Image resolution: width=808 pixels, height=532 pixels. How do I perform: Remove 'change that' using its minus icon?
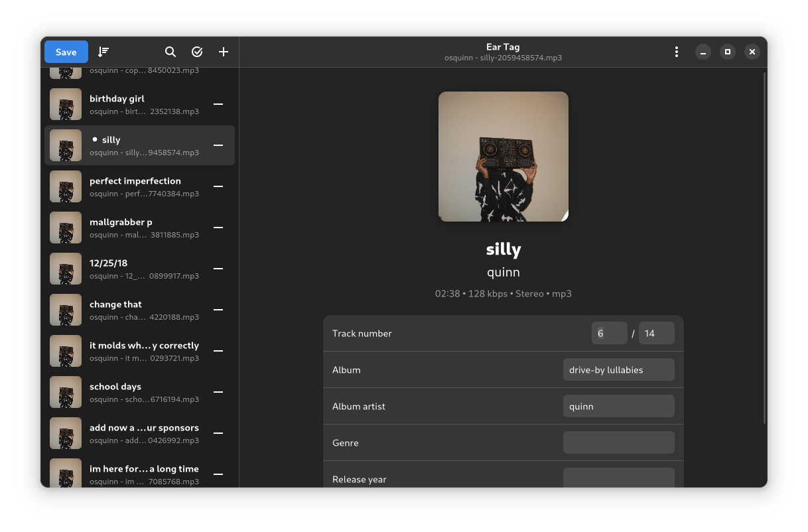point(218,310)
